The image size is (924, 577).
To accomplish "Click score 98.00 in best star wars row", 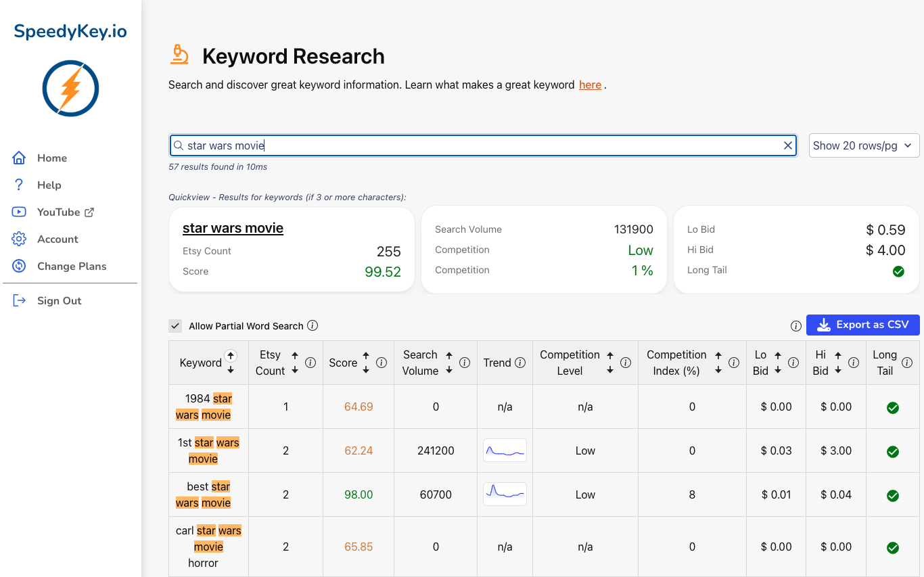I will [x=359, y=494].
